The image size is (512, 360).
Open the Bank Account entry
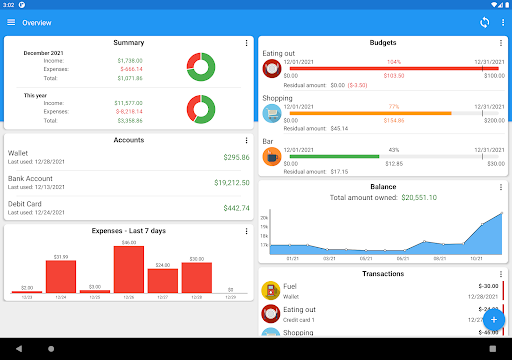(129, 183)
